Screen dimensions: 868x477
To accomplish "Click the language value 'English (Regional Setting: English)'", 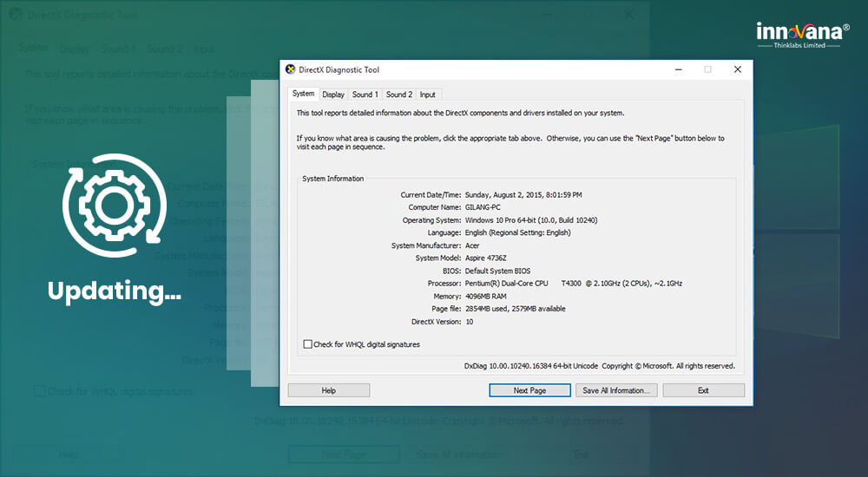I will click(x=517, y=233).
